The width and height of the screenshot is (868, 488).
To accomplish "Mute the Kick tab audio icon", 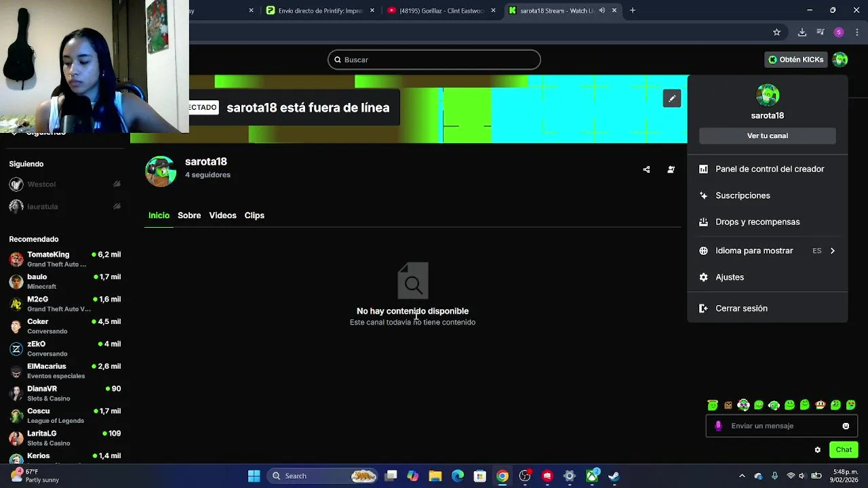I will click(601, 10).
